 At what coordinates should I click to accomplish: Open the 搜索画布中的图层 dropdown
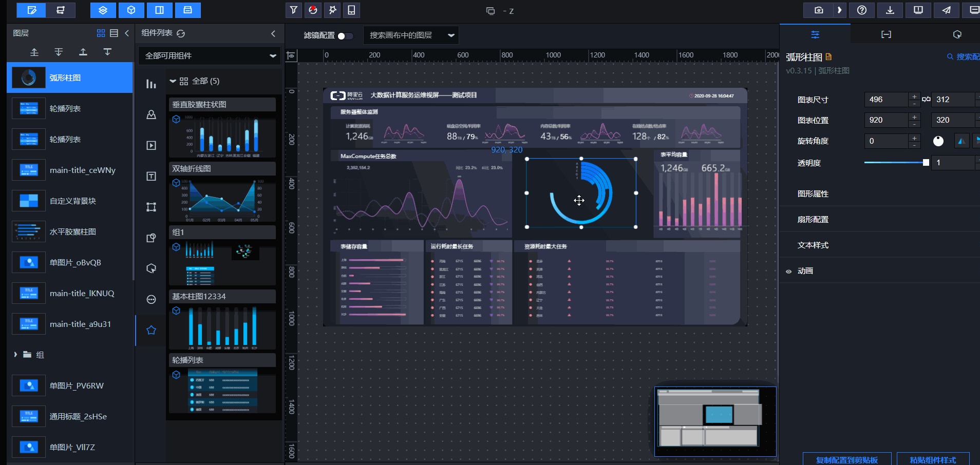pos(411,35)
